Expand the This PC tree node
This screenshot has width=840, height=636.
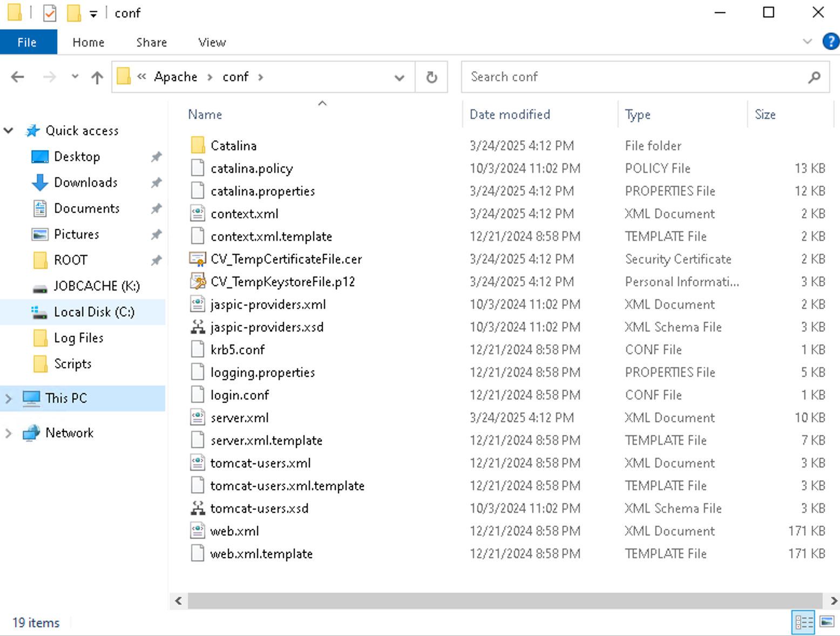(x=9, y=398)
